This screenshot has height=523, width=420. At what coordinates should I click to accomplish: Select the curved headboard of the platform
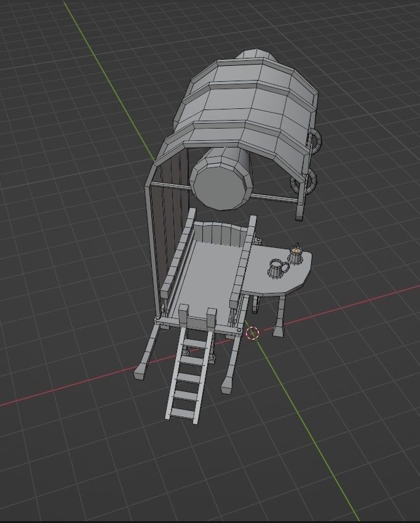pyautogui.click(x=221, y=233)
